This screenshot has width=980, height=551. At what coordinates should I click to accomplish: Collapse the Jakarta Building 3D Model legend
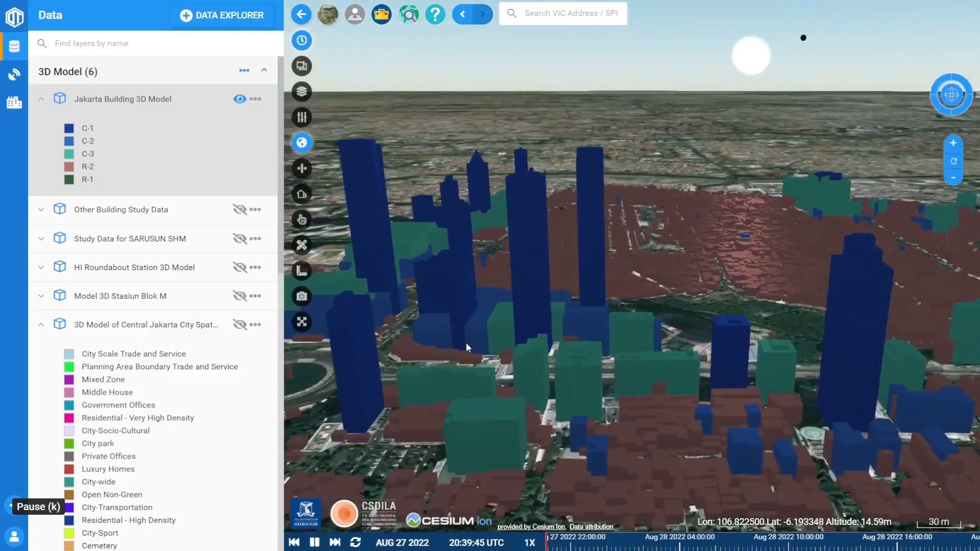click(x=41, y=99)
